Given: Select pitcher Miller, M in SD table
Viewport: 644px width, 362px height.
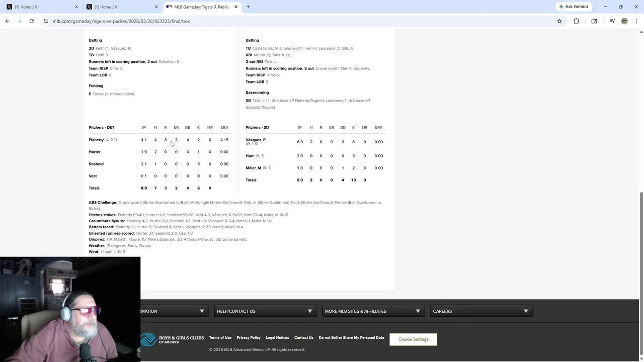Looking at the screenshot, I should click(x=253, y=168).
